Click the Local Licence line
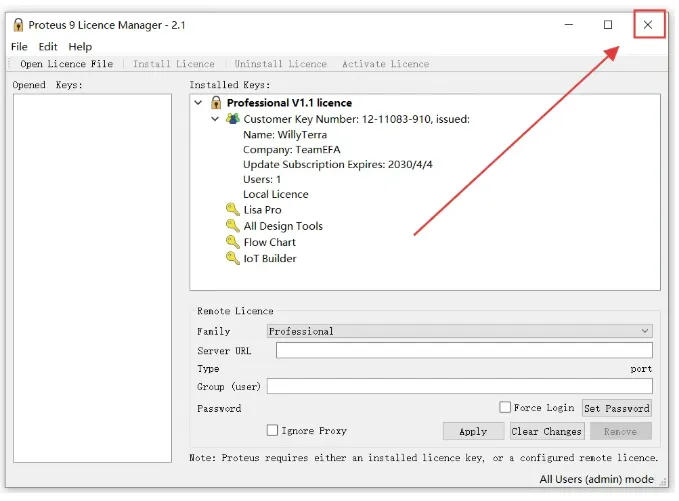The height and width of the screenshot is (501, 679). click(276, 194)
